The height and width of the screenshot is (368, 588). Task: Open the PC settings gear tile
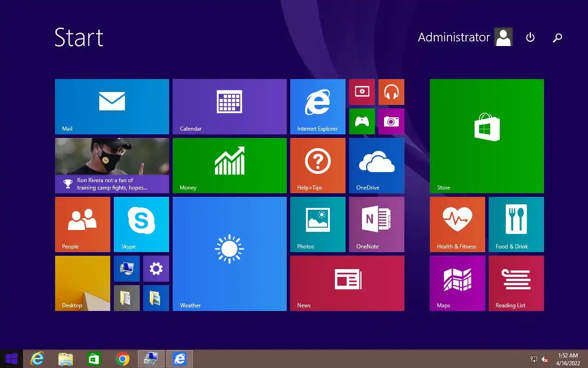tap(156, 269)
